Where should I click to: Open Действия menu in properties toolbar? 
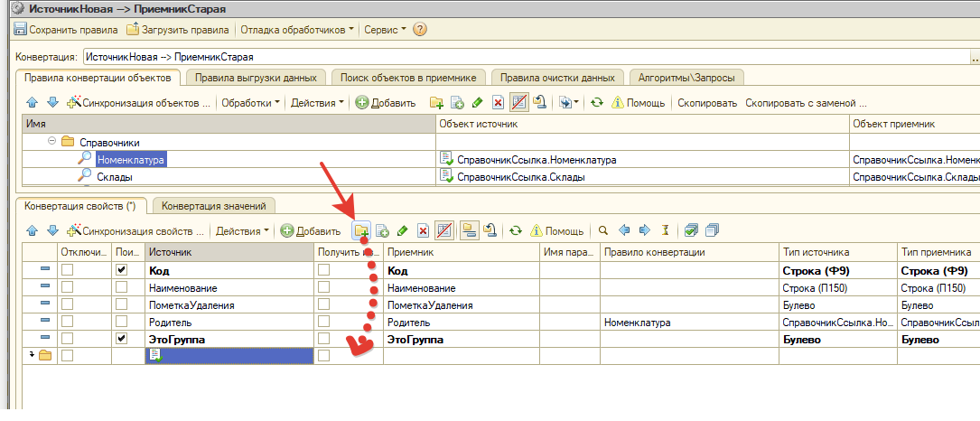pyautogui.click(x=242, y=231)
